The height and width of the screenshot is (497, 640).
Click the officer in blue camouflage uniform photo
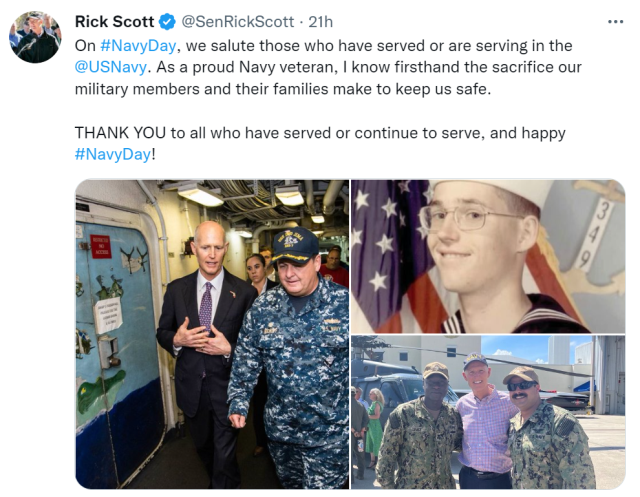point(212,334)
